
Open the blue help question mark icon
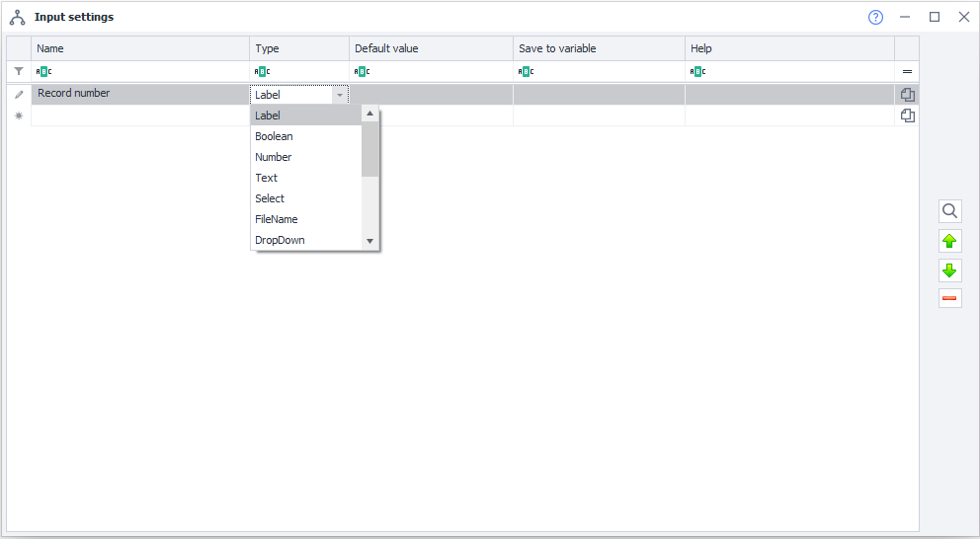click(875, 17)
